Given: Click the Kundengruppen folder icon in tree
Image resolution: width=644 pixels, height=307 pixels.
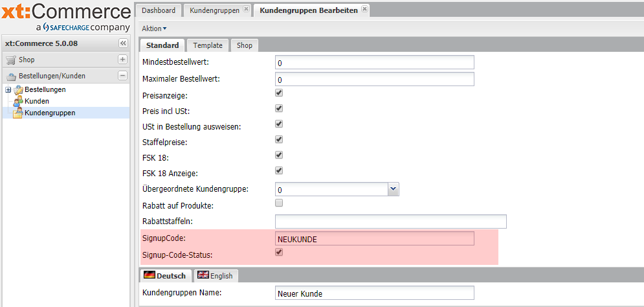Looking at the screenshot, I should point(18,113).
